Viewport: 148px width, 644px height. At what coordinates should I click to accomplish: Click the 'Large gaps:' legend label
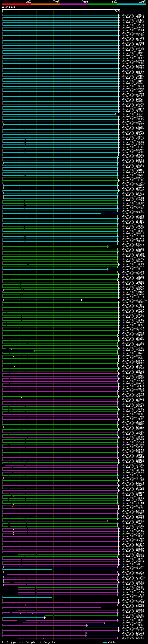coord(10,642)
